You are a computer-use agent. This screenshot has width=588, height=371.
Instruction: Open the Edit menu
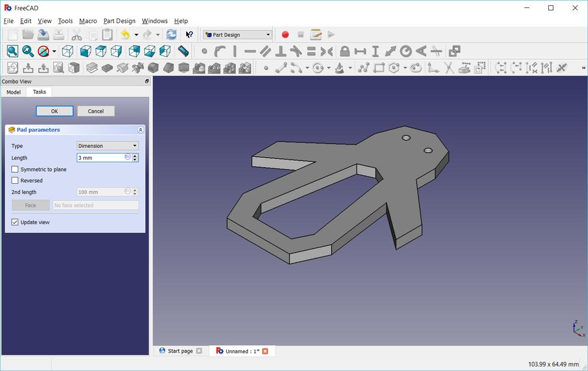(25, 21)
